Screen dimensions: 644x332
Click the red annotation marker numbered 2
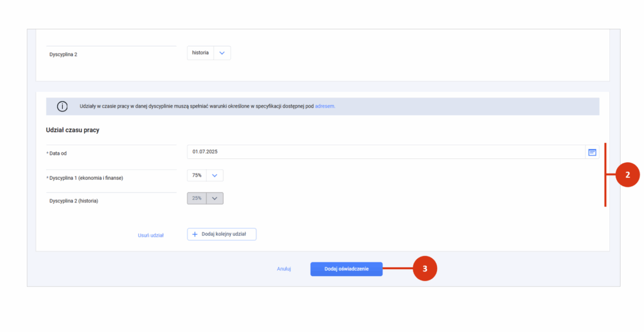coord(628,175)
